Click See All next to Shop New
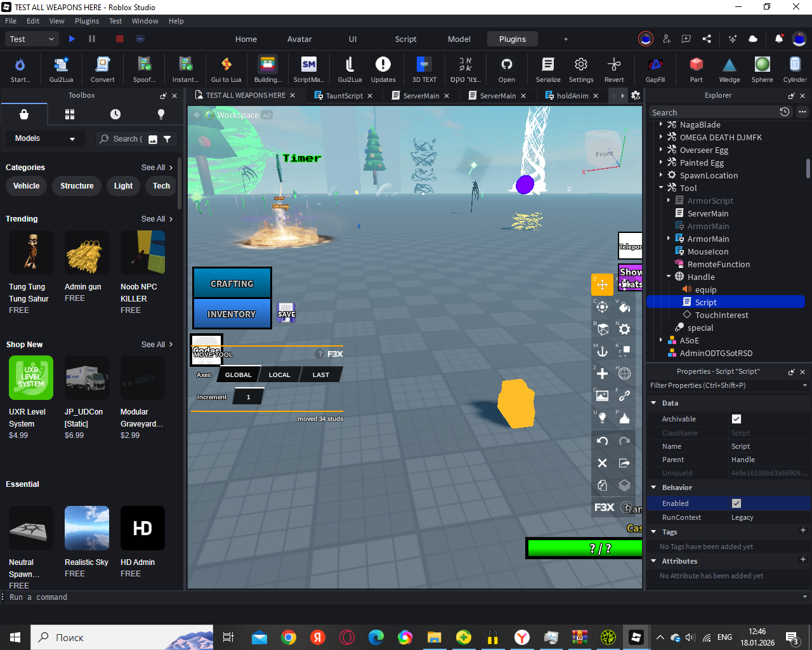This screenshot has width=812, height=650. coord(157,345)
